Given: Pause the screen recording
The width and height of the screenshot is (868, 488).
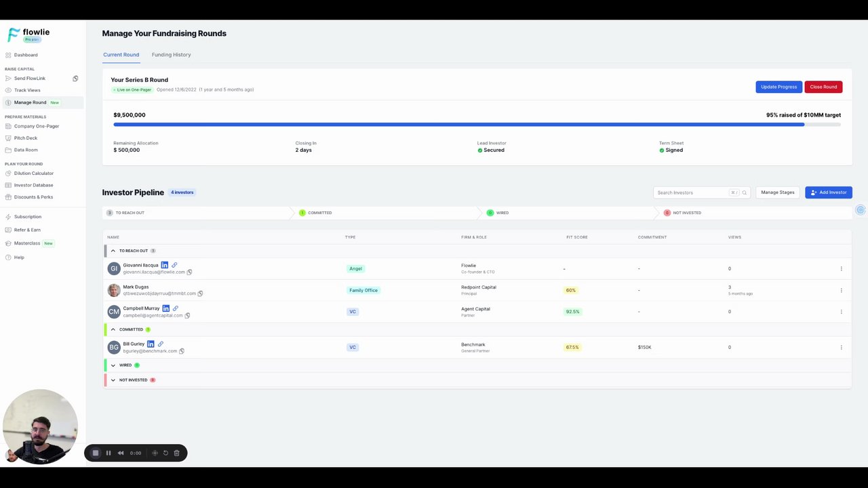Looking at the screenshot, I should (108, 453).
